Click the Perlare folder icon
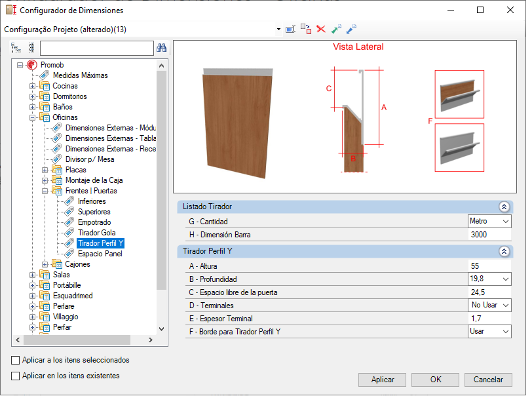Screen dimensions: 532x396 click(x=45, y=306)
